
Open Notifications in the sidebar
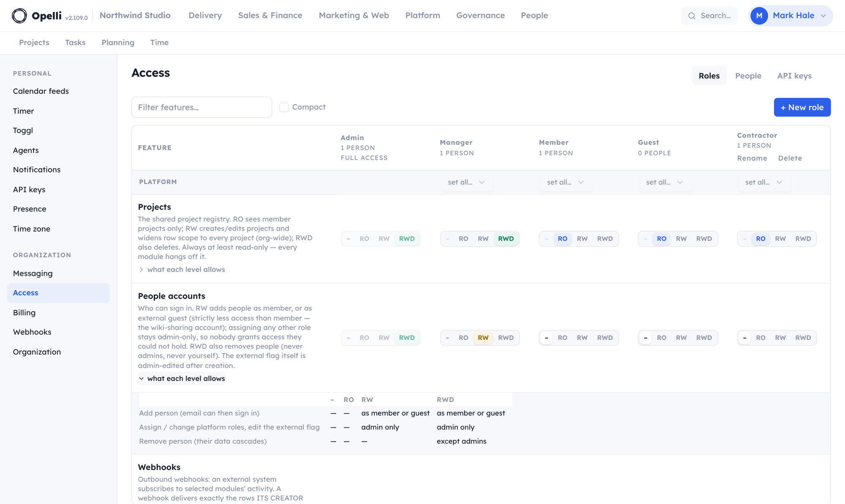tap(58, 170)
